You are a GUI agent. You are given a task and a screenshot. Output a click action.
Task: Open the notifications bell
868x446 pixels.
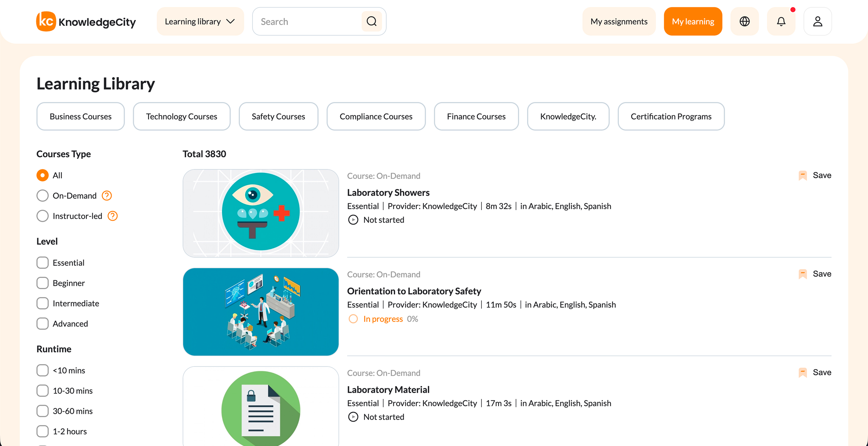[x=781, y=21]
